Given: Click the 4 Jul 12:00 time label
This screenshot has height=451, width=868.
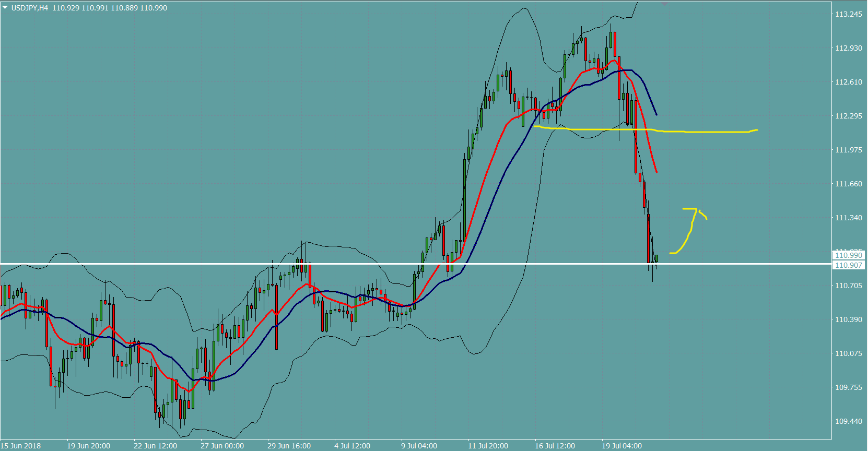Looking at the screenshot, I should click(x=352, y=446).
